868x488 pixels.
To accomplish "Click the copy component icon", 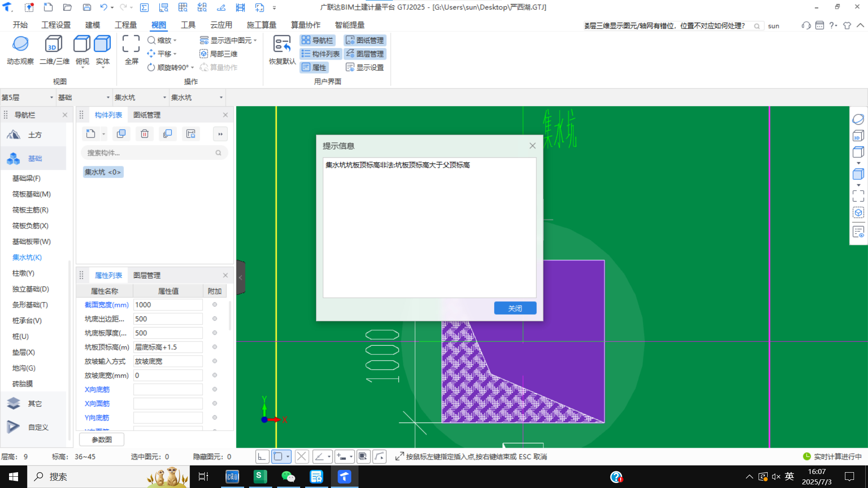I will click(121, 134).
